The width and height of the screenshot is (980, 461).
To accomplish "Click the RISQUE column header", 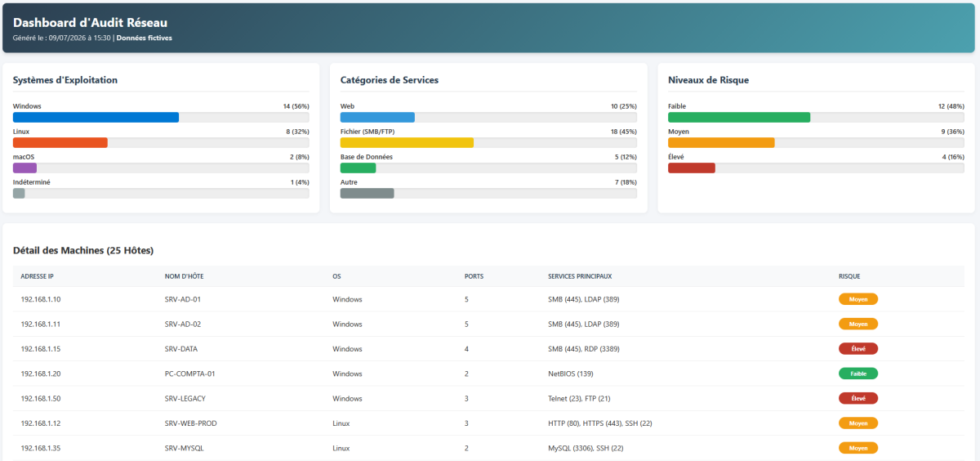I will coord(849,276).
